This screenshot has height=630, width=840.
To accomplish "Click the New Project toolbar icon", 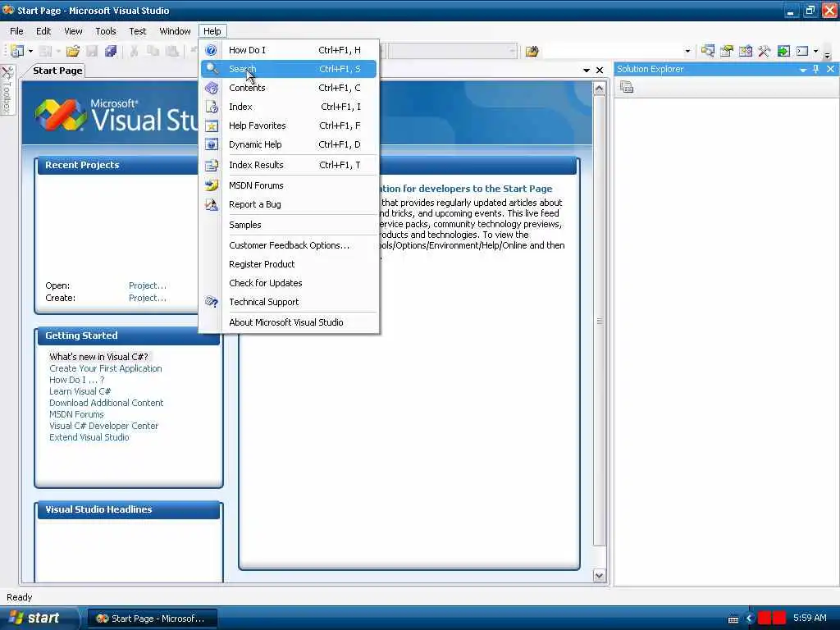I will pyautogui.click(x=17, y=51).
